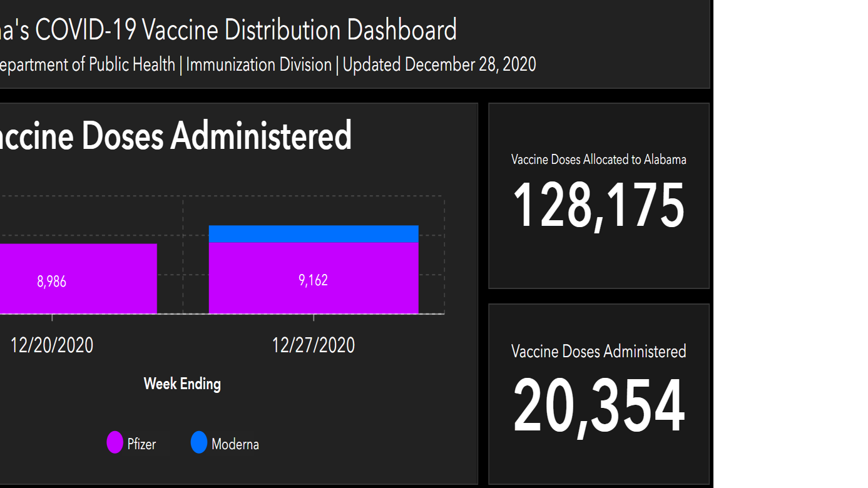Image resolution: width=868 pixels, height=488 pixels.
Task: Click the Vaccine Doses Allocated to Alabama label
Action: click(x=598, y=160)
